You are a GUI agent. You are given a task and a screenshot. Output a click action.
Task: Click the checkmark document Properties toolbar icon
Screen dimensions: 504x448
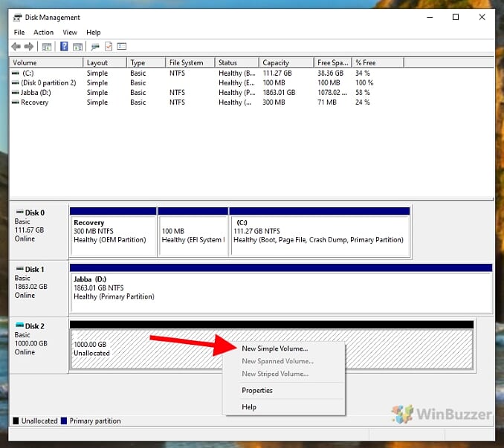109,47
